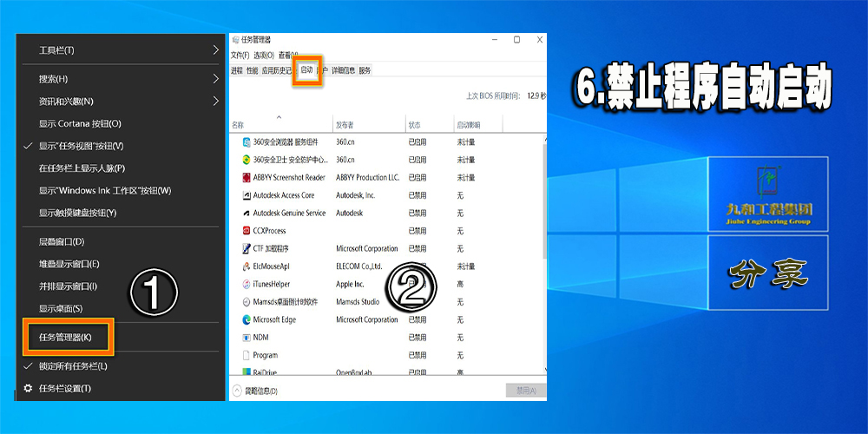Toggle 显示"任务视图"按钮(V) check mark

(28, 146)
